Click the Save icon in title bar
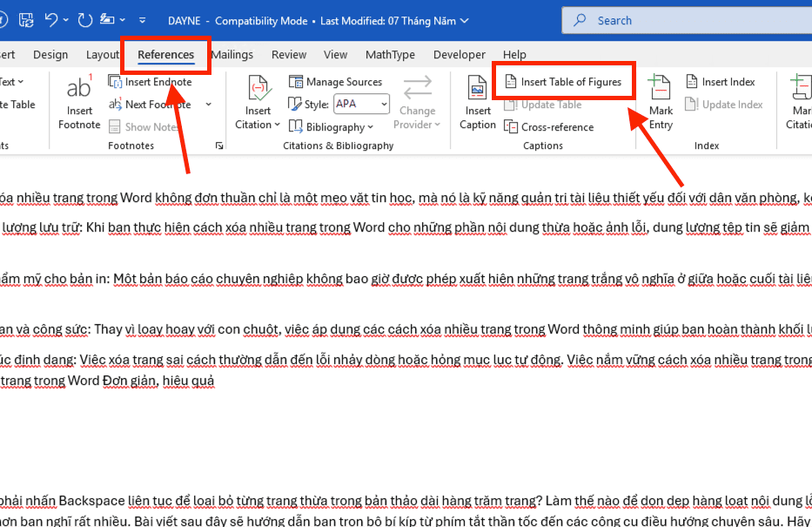The image size is (812, 527). [26, 20]
